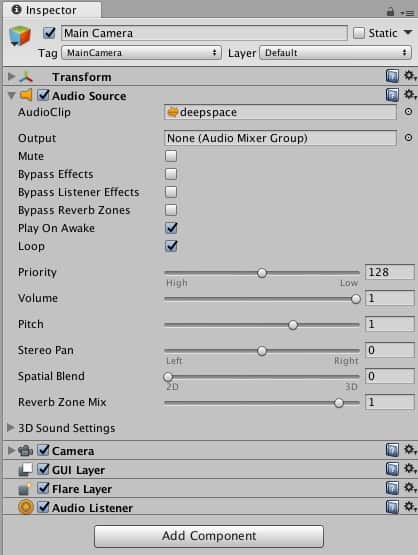The image size is (418, 555).
Task: Open the Output mixer group picker circle
Action: 408,138
